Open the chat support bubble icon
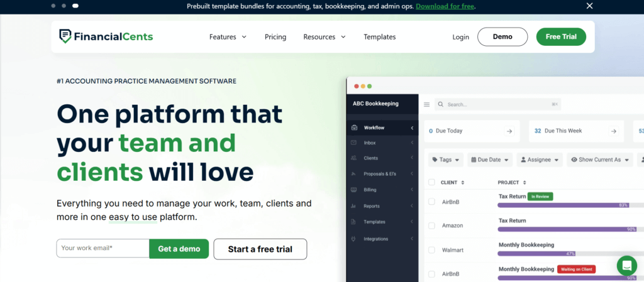The height and width of the screenshot is (282, 644). tap(626, 266)
